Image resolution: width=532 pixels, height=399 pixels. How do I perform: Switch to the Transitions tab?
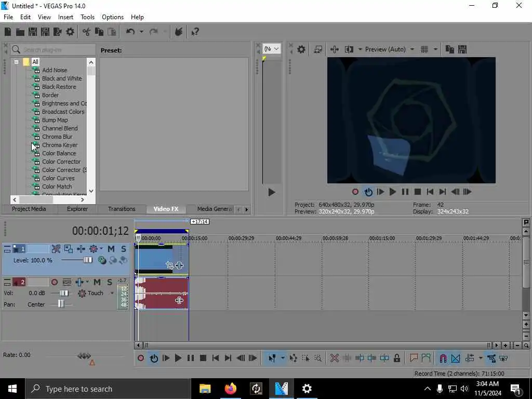122,209
